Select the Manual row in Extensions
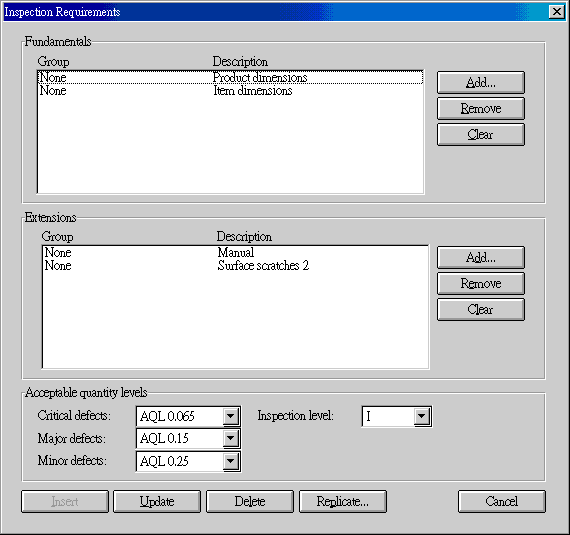 (235, 253)
